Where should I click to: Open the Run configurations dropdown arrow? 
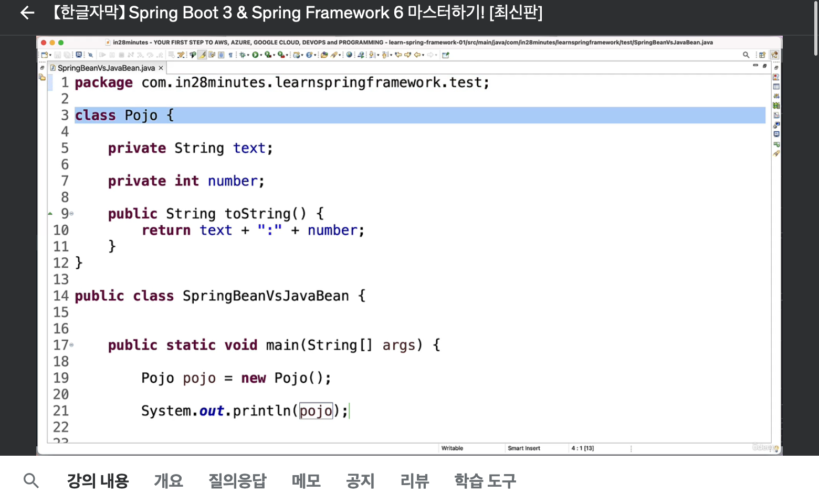261,55
